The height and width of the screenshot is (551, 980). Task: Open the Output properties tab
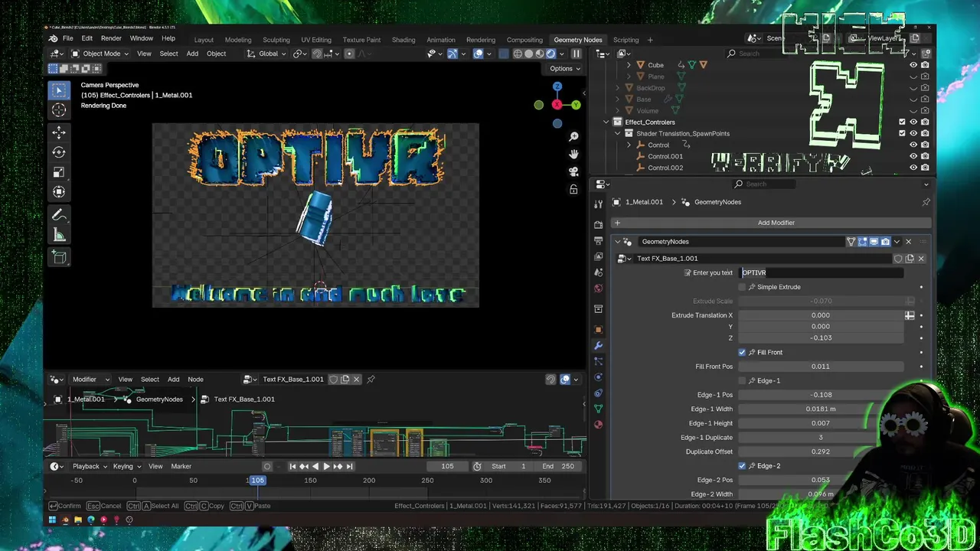[x=598, y=241]
